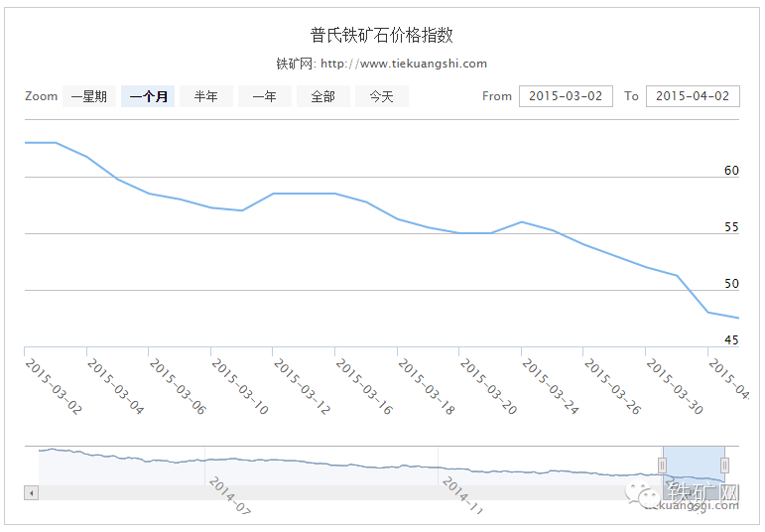Viewport: 765px width, 532px height.
Task: Click the y-axis value 50
Action: click(731, 284)
